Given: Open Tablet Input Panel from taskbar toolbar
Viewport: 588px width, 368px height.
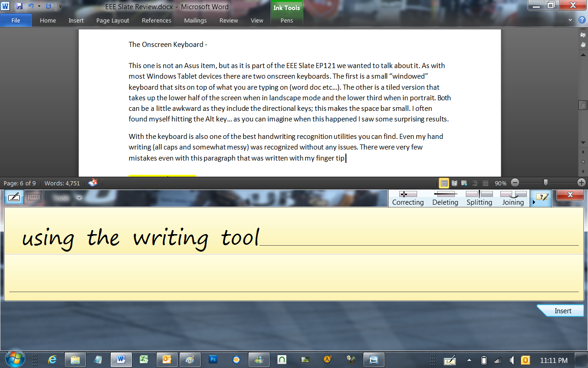Looking at the screenshot, I should [449, 360].
